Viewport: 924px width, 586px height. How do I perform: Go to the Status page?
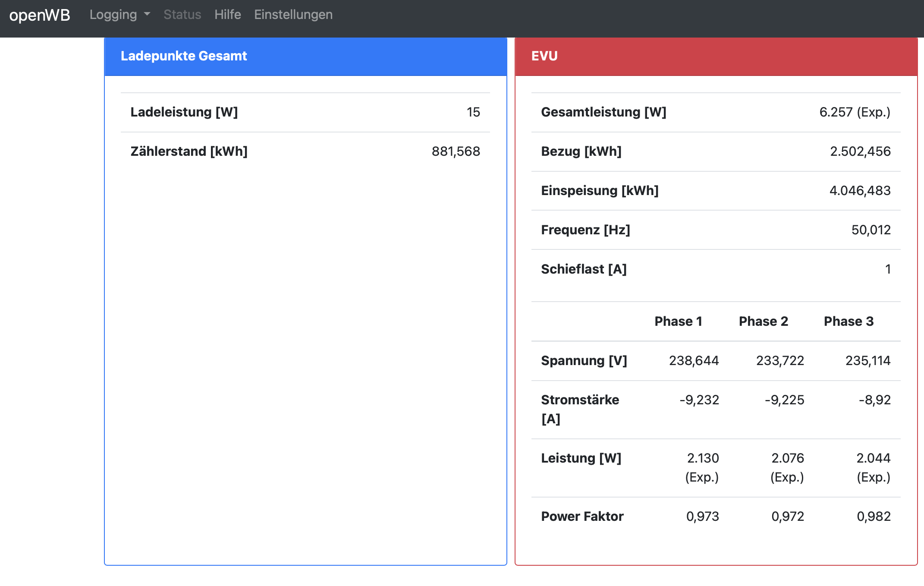pos(182,15)
